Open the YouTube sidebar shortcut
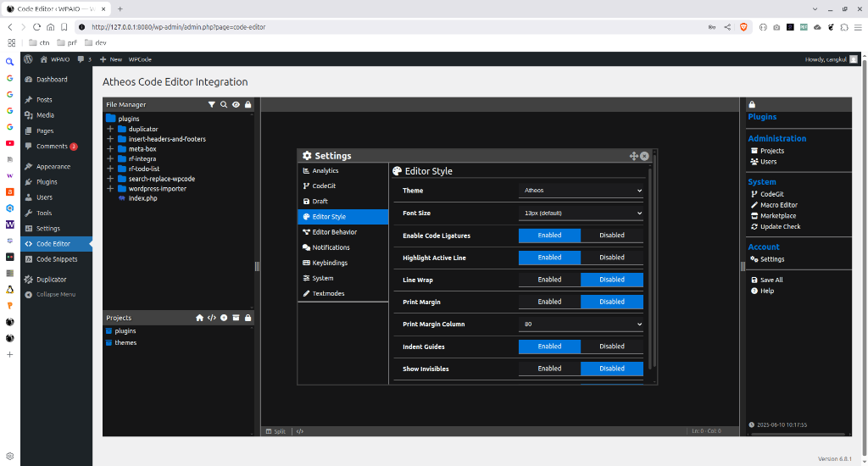This screenshot has width=868, height=466. (x=9, y=143)
